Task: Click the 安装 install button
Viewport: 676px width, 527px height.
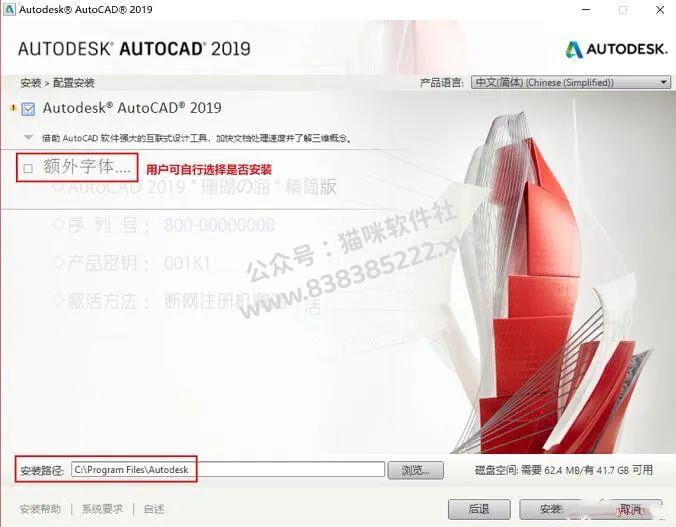Action: (x=551, y=509)
